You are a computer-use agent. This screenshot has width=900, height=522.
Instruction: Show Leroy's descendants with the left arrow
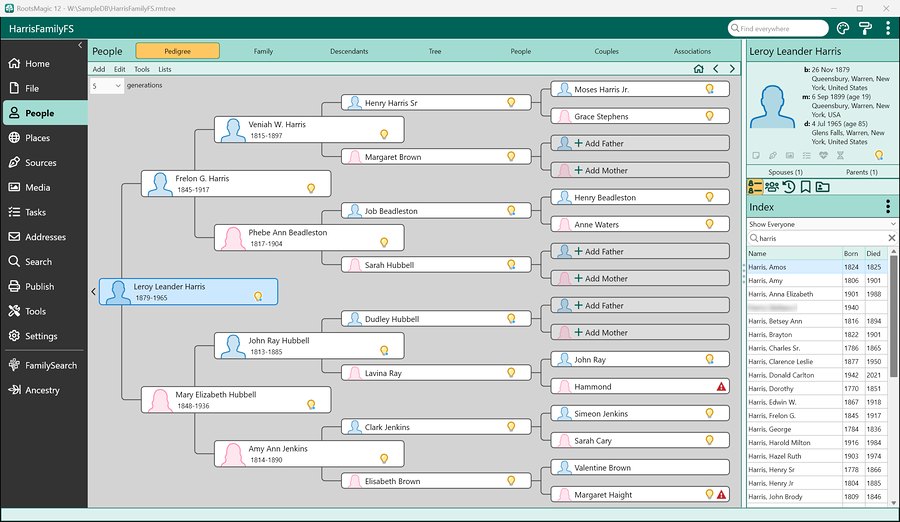94,292
